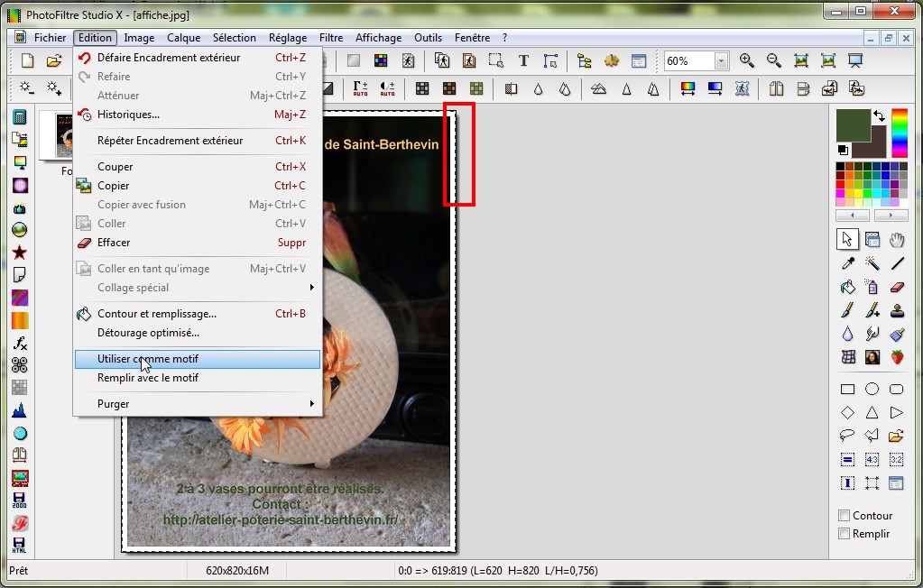Click the 620x820x16M status bar text

(237, 570)
